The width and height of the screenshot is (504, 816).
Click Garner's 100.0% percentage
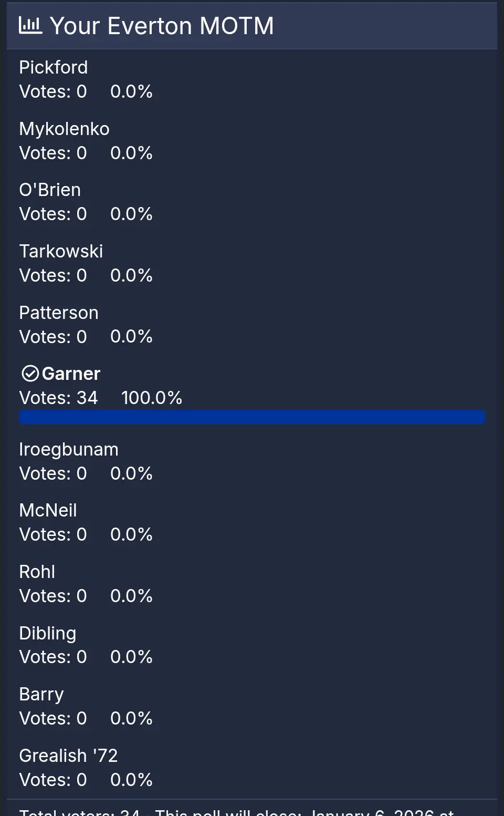tap(152, 398)
